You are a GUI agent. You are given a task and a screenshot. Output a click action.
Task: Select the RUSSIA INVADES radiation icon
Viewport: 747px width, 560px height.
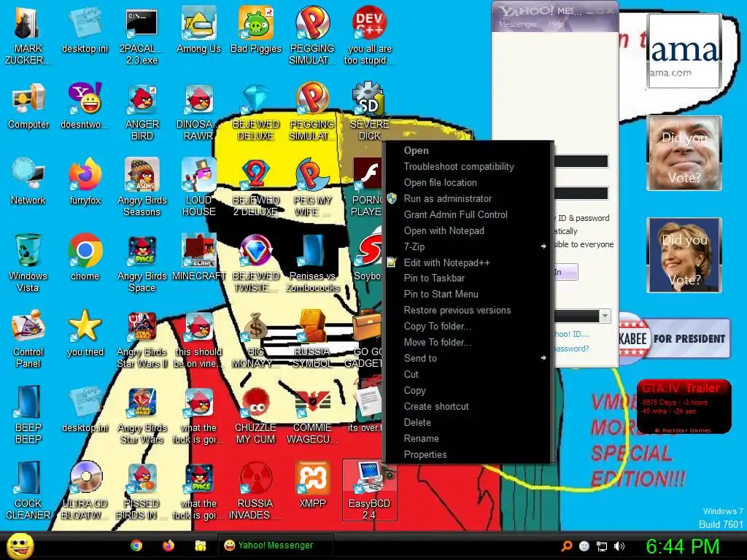(256, 491)
